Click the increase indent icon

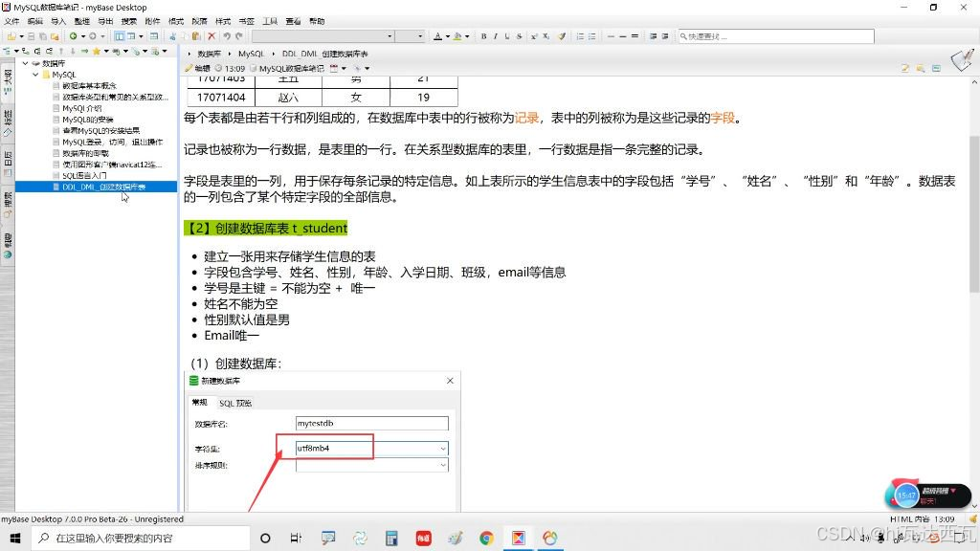(x=653, y=36)
